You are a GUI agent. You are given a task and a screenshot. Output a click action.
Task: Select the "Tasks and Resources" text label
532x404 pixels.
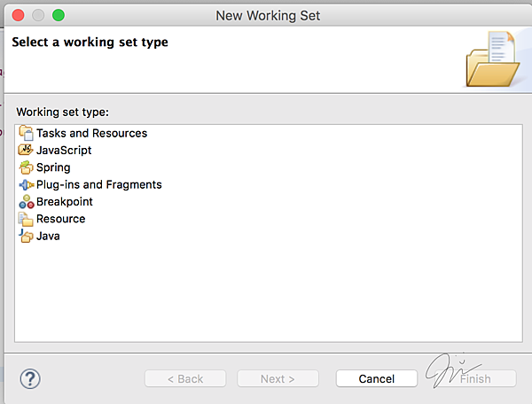point(91,133)
